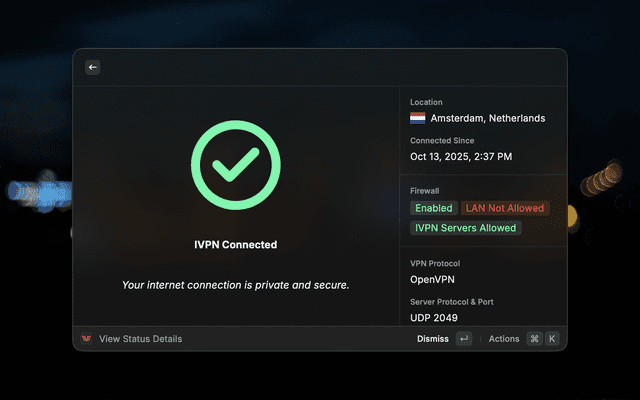
Task: Open the Actions menu
Action: (504, 339)
